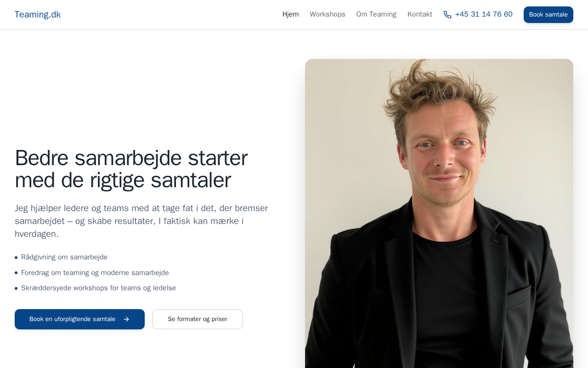
Task: Navigate to the Om Teaming page
Action: [x=376, y=14]
